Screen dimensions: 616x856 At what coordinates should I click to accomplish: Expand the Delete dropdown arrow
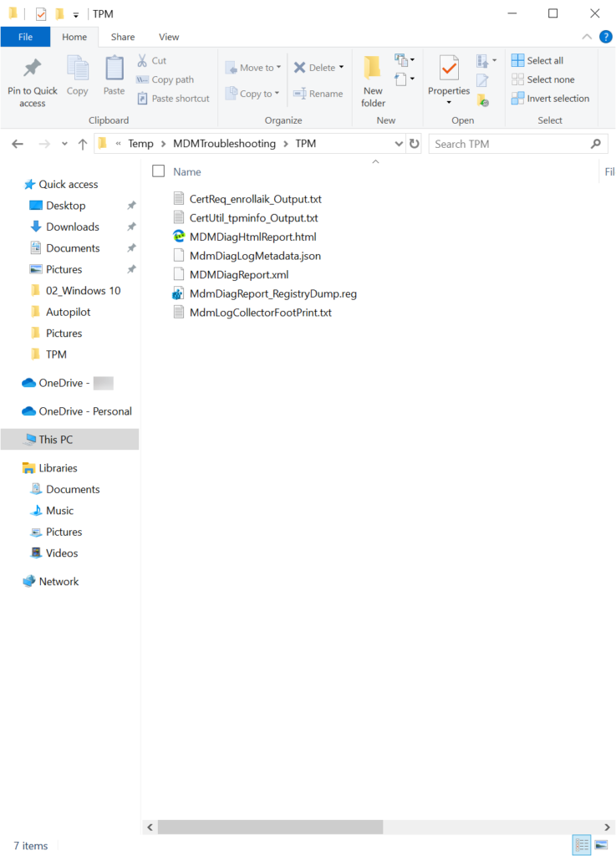coord(342,68)
